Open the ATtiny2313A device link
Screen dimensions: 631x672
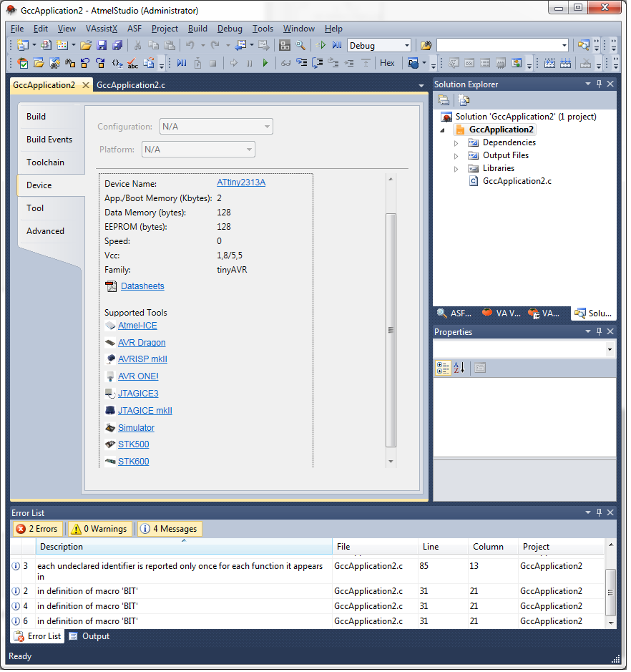(241, 182)
